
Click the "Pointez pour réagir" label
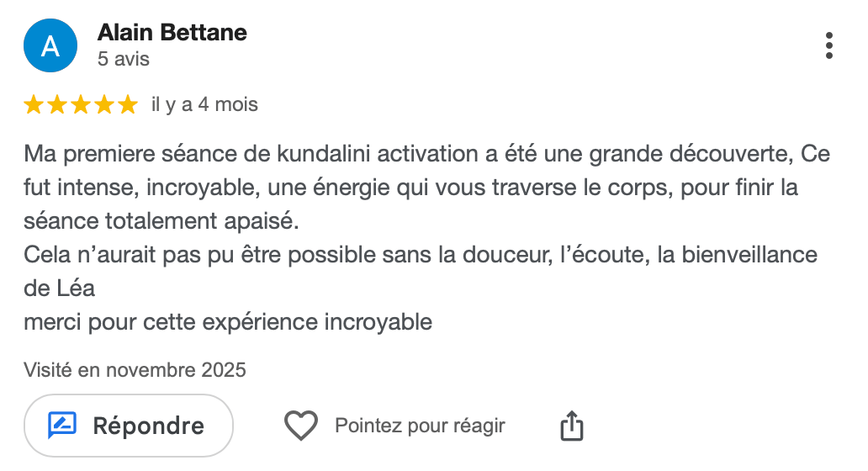[x=420, y=426]
